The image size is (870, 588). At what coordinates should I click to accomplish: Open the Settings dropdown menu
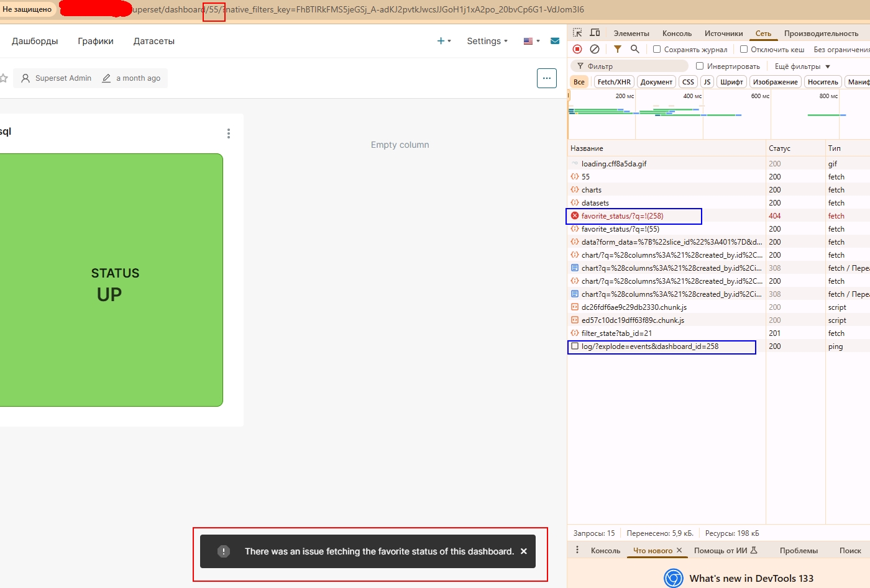click(487, 41)
